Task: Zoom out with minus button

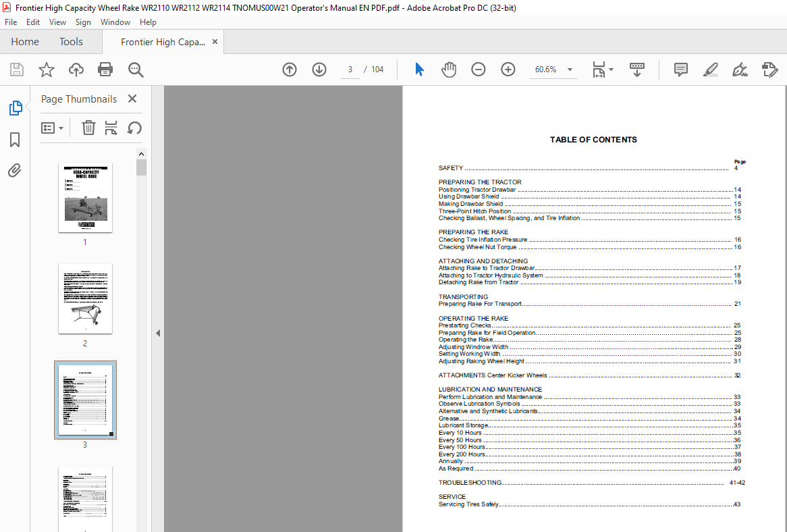Action: tap(479, 70)
